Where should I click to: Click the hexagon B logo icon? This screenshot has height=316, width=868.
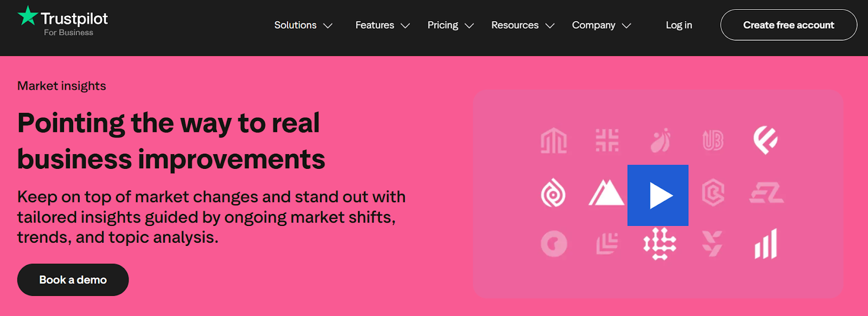[713, 193]
